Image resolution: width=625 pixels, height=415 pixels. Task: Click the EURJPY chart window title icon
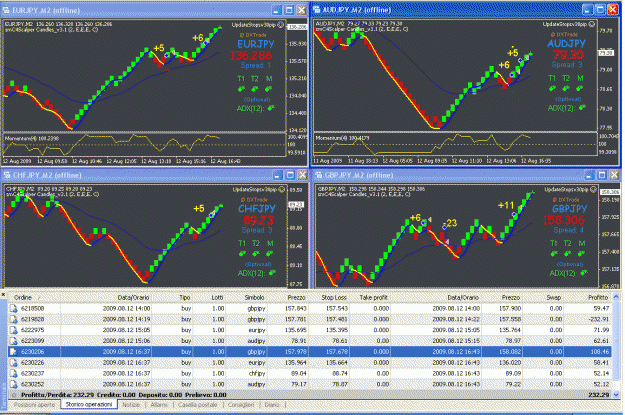pyautogui.click(x=6, y=10)
